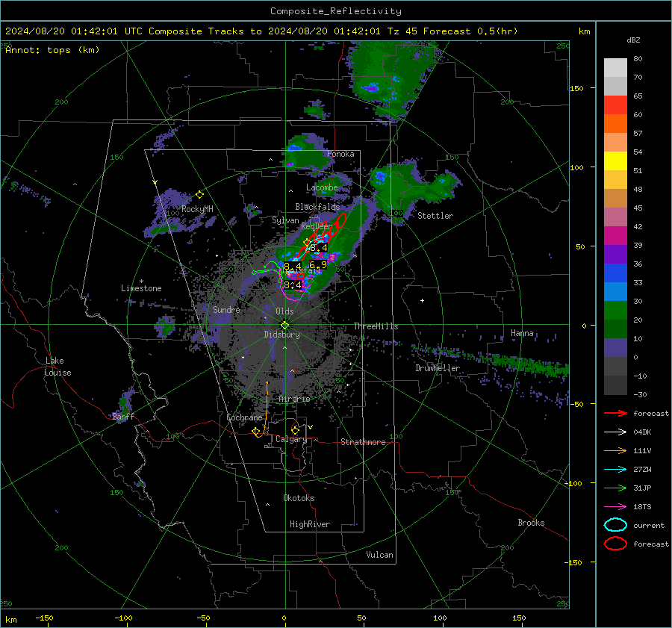Pick the slate 0-10 dBZ swatch
Image resolution: width=672 pixels, height=628 pixels.
tap(615, 347)
